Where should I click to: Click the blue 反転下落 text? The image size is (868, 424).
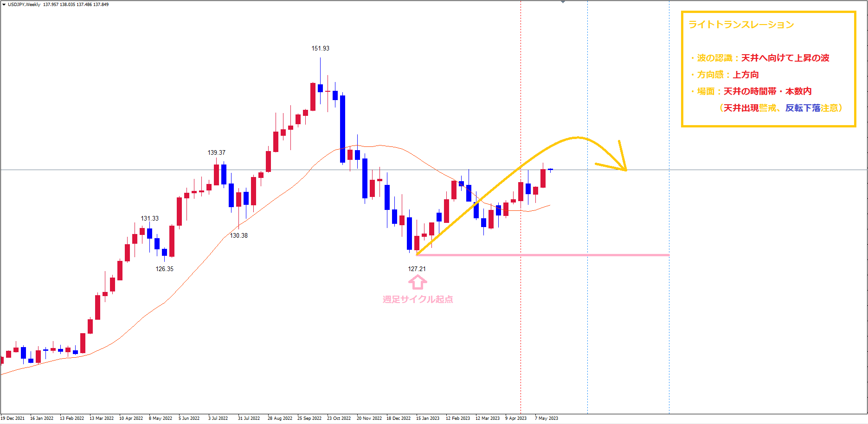(803, 108)
